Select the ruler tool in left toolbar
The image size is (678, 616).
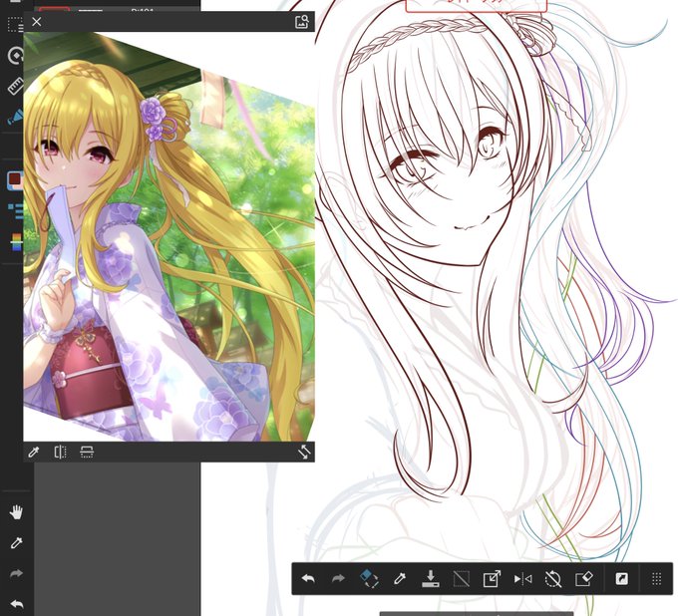coord(16,87)
